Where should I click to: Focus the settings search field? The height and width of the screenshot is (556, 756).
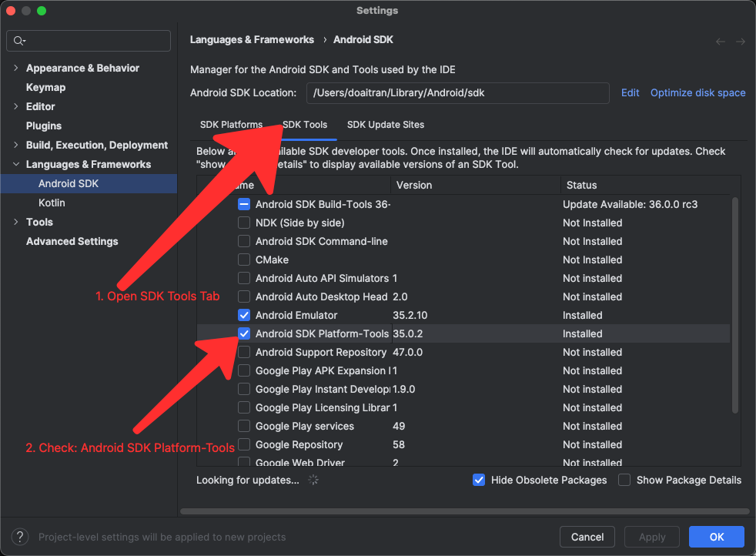[x=89, y=41]
